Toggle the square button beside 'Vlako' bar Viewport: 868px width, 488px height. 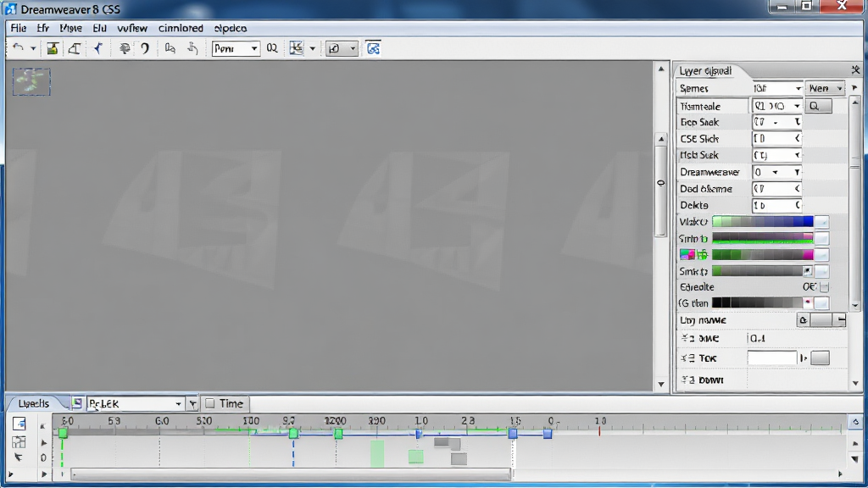[821, 222]
